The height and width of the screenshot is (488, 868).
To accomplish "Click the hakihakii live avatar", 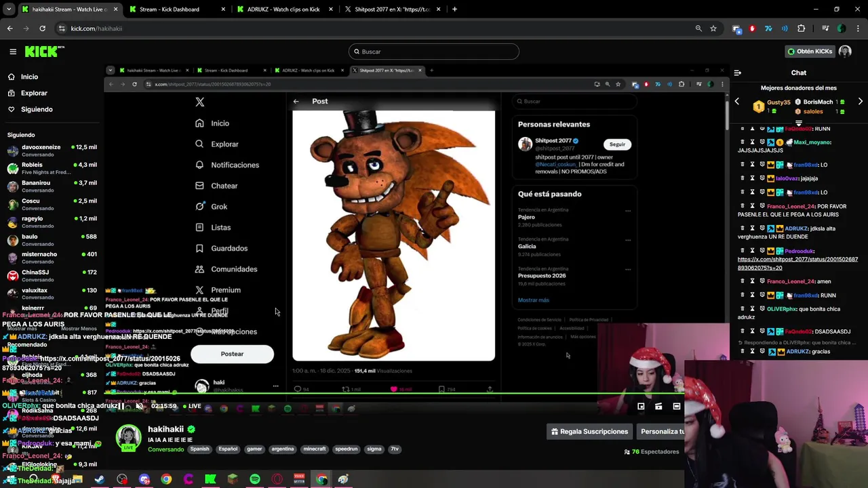I will coord(129,438).
